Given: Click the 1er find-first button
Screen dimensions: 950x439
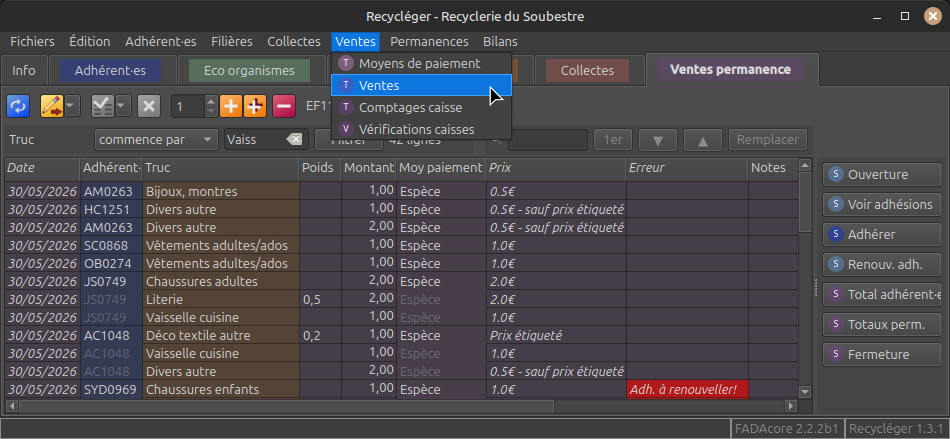Looking at the screenshot, I should click(613, 140).
